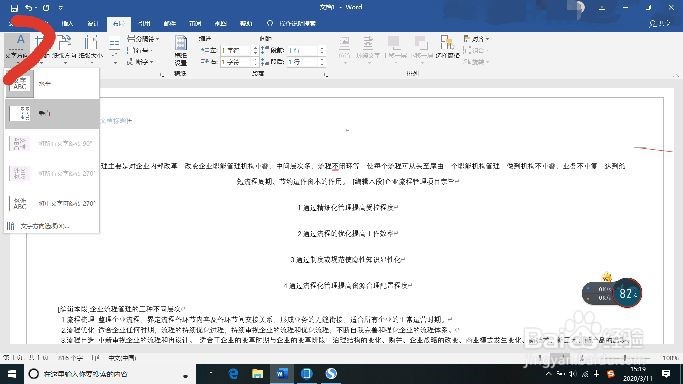683x384 pixels.
Task: Switch to the Insert (插入) ribbon tab
Action: point(68,24)
